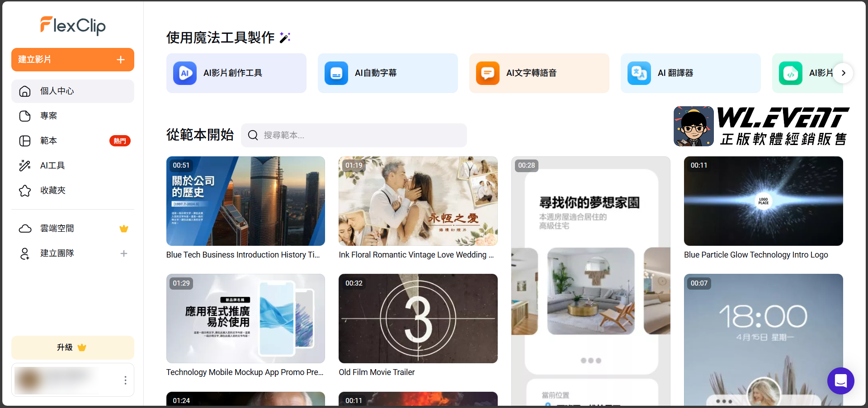Open the 01:24 template thumbnail at bottom
This screenshot has width=868, height=408.
[x=245, y=399]
